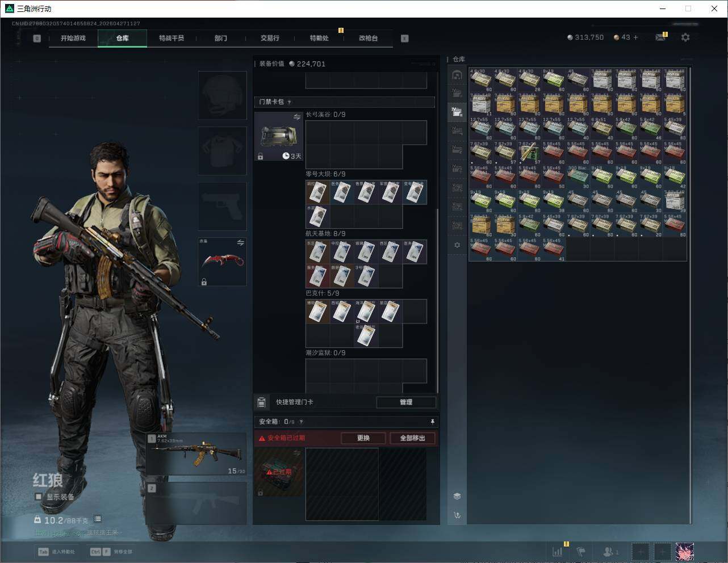Select the first 4.6x30 ammo box
Viewport: 728px width, 563px height.
click(x=481, y=80)
